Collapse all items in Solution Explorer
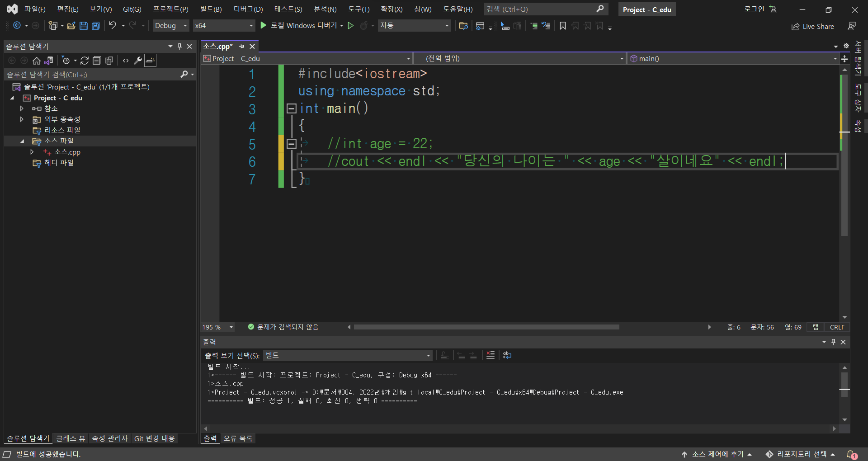This screenshot has width=868, height=461. click(x=97, y=61)
